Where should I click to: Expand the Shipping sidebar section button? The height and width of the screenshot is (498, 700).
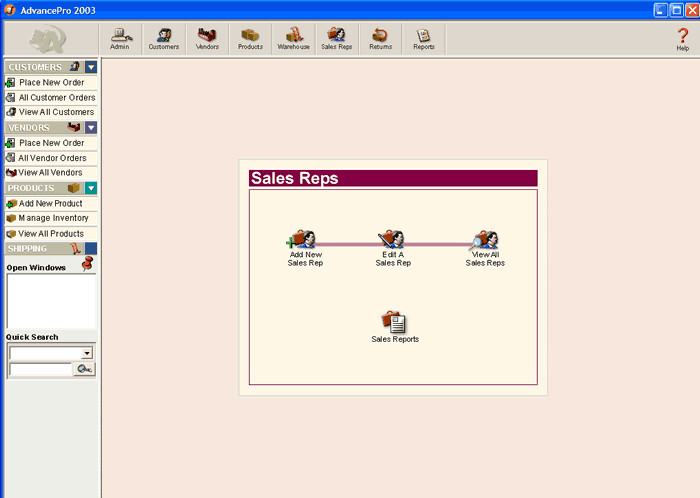click(x=91, y=249)
